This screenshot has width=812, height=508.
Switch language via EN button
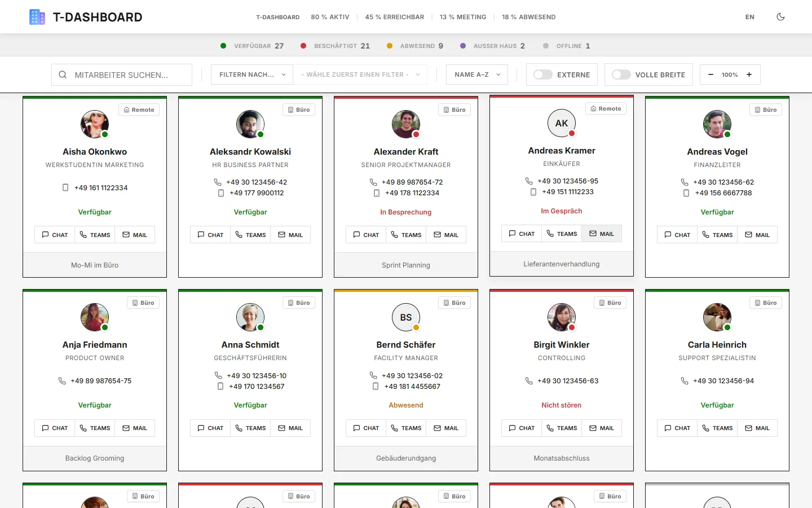749,17
